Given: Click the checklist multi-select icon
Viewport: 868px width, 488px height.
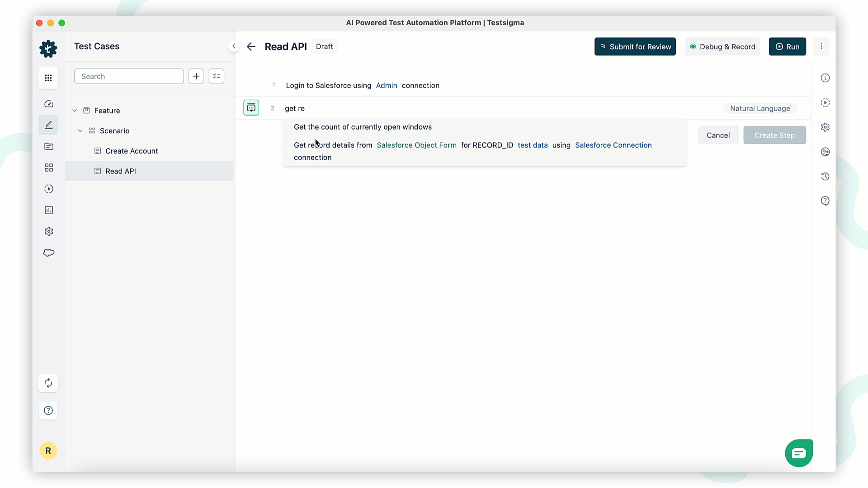Looking at the screenshot, I should 217,76.
